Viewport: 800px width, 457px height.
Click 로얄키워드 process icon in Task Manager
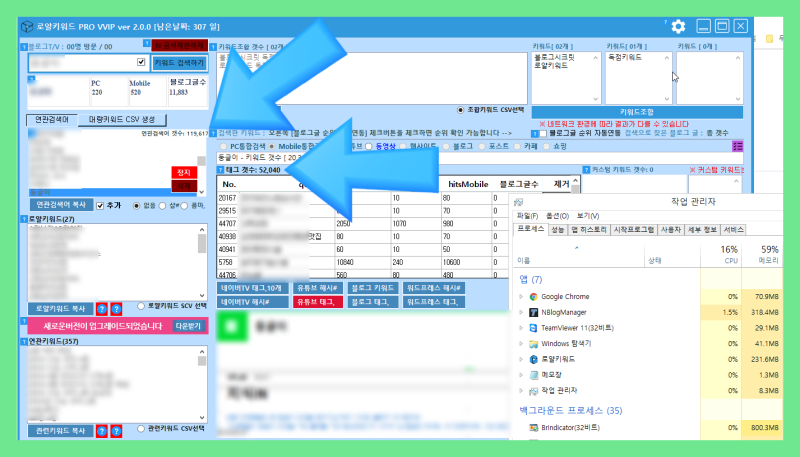point(533,359)
